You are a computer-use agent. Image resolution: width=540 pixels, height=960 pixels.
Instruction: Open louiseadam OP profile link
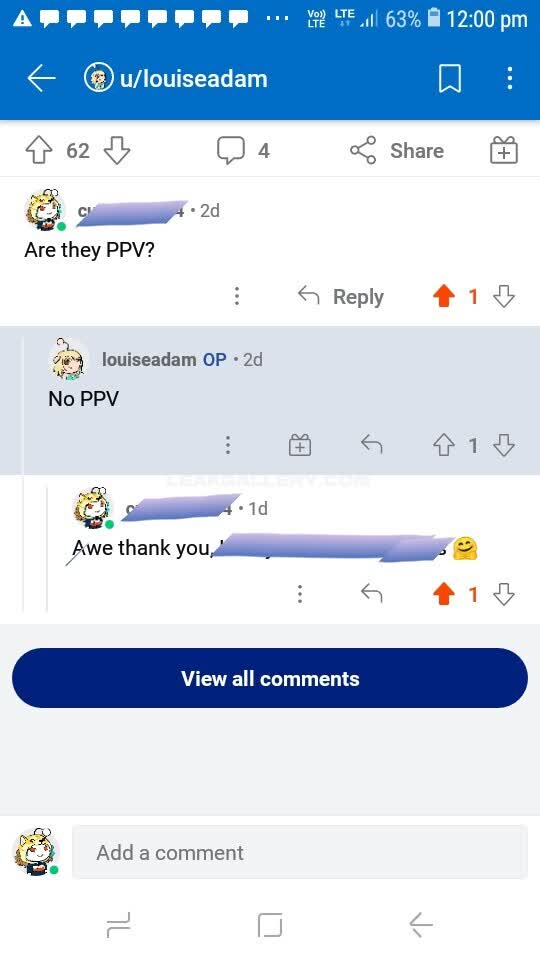coord(149,359)
